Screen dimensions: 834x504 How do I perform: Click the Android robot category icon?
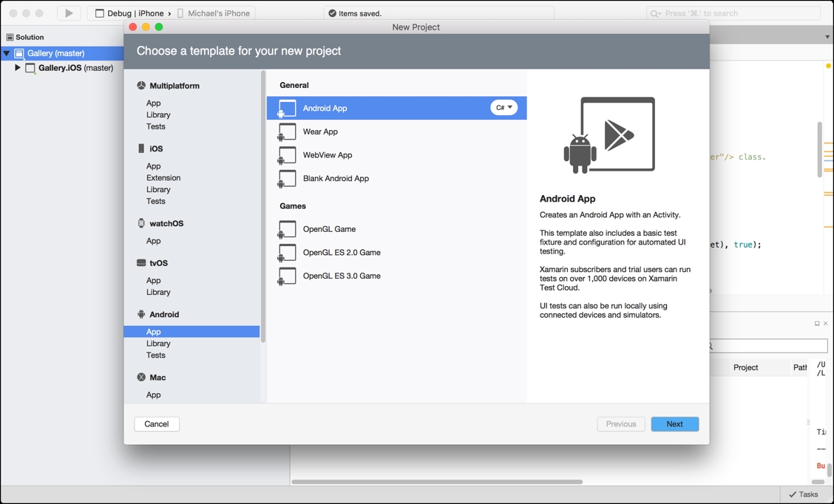[140, 314]
